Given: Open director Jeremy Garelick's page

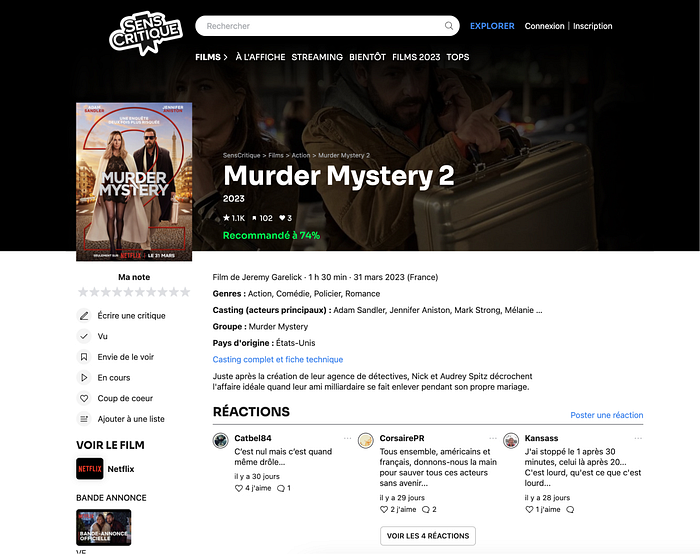Looking at the screenshot, I should [272, 277].
